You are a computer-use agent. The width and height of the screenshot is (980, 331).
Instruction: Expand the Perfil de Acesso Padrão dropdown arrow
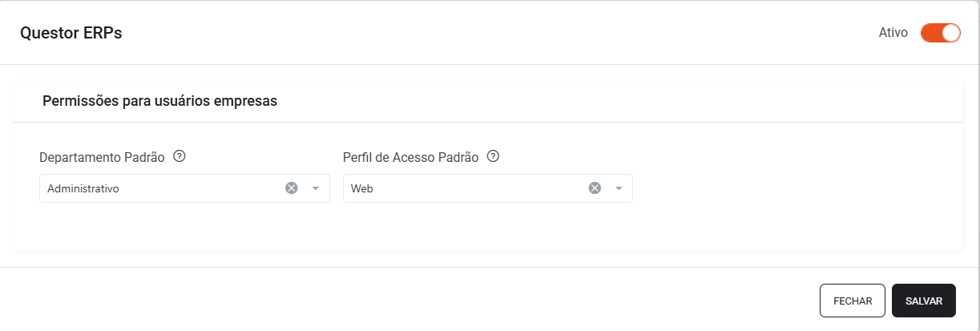[x=619, y=188]
